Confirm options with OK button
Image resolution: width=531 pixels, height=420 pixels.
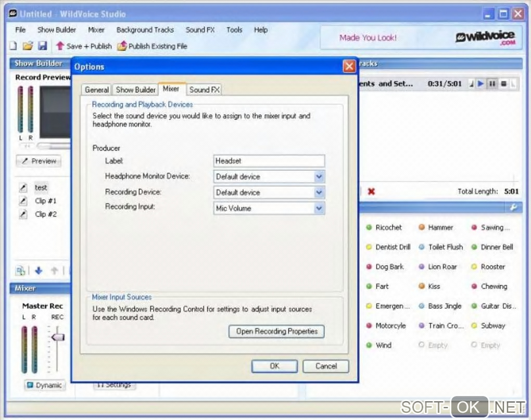[x=274, y=366]
